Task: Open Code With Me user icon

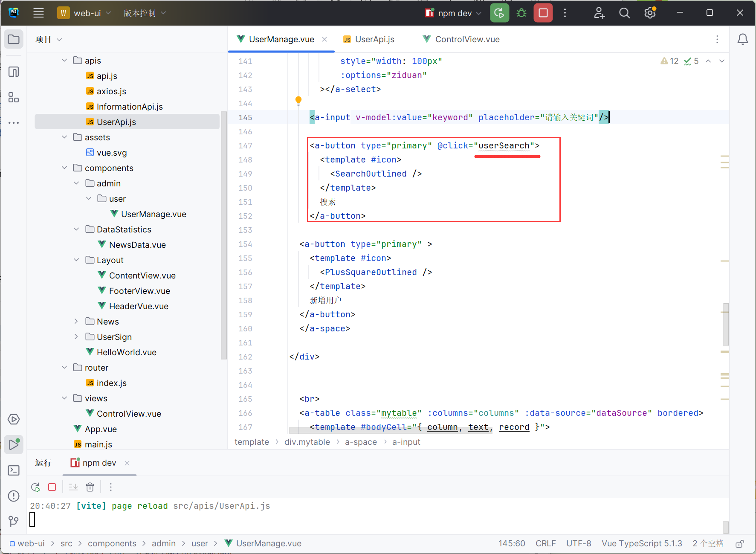Action: click(x=599, y=13)
